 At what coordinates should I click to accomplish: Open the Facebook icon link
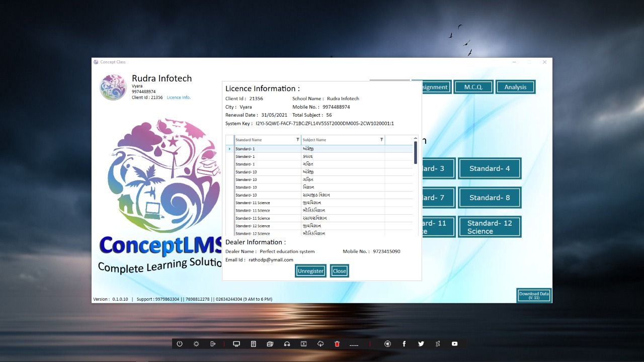tap(404, 344)
